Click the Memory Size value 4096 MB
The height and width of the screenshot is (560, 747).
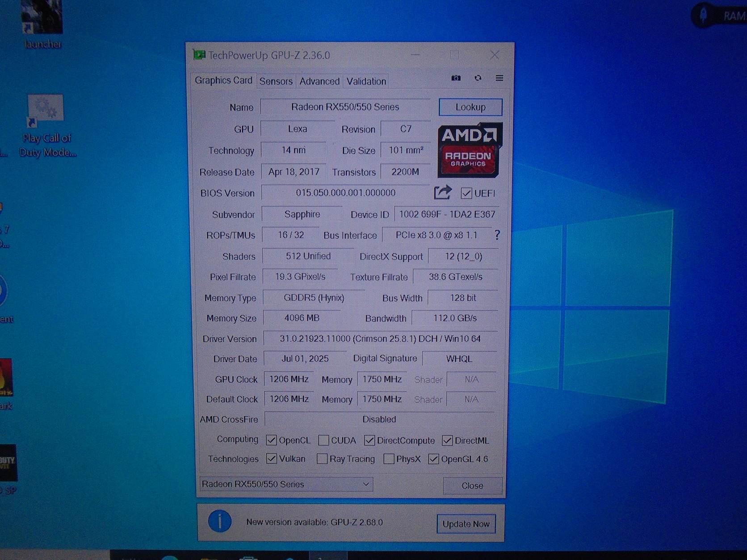pos(302,318)
